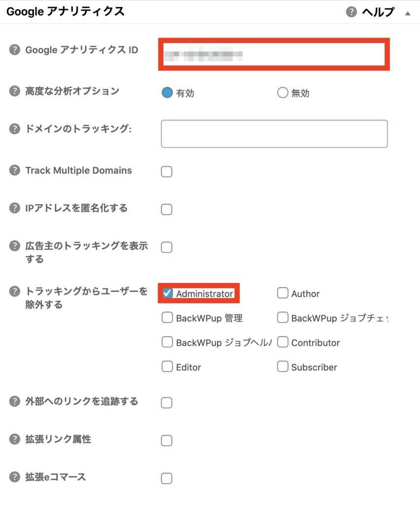The image size is (420, 505).
Task: Select the 有効 radio button
Action: 167,92
